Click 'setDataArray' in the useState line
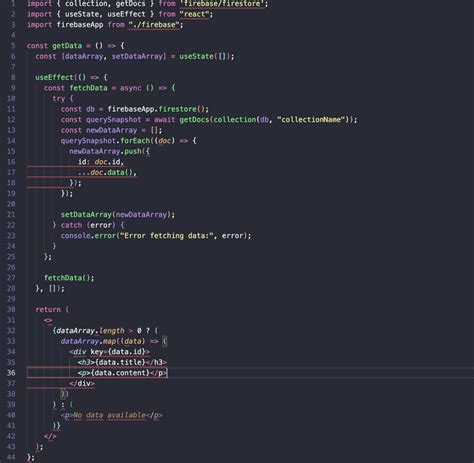This screenshot has width=474, height=463. click(x=138, y=56)
